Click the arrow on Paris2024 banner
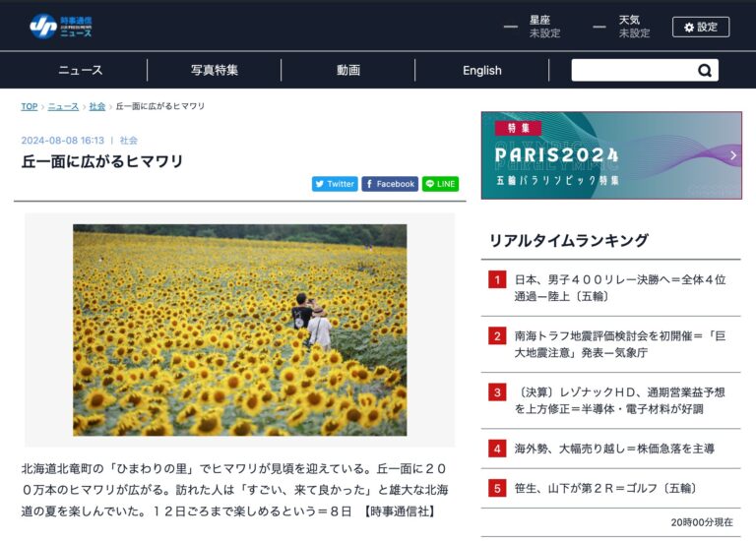The width and height of the screenshot is (756, 541). tap(732, 155)
